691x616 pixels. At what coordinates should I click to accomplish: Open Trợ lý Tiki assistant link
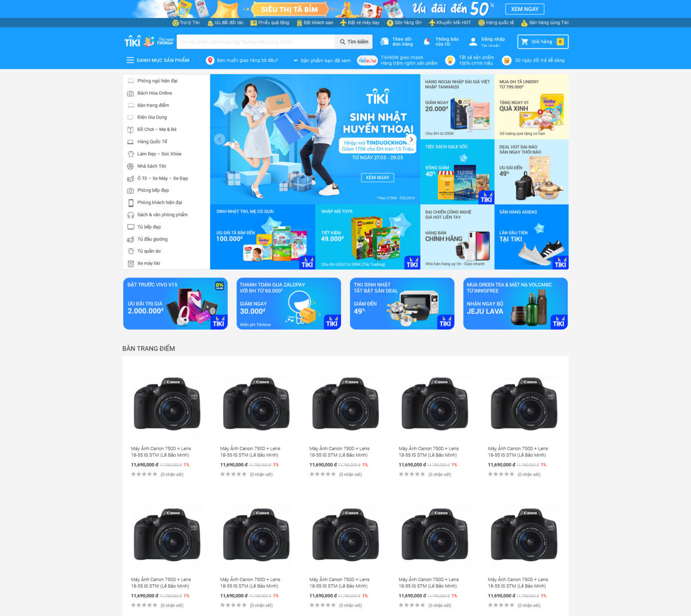coord(186,22)
